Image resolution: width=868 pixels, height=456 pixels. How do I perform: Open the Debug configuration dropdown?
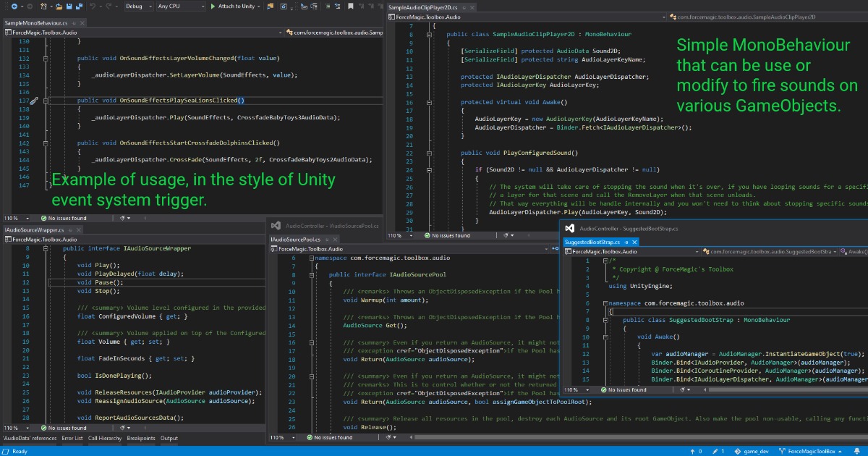[x=137, y=7]
